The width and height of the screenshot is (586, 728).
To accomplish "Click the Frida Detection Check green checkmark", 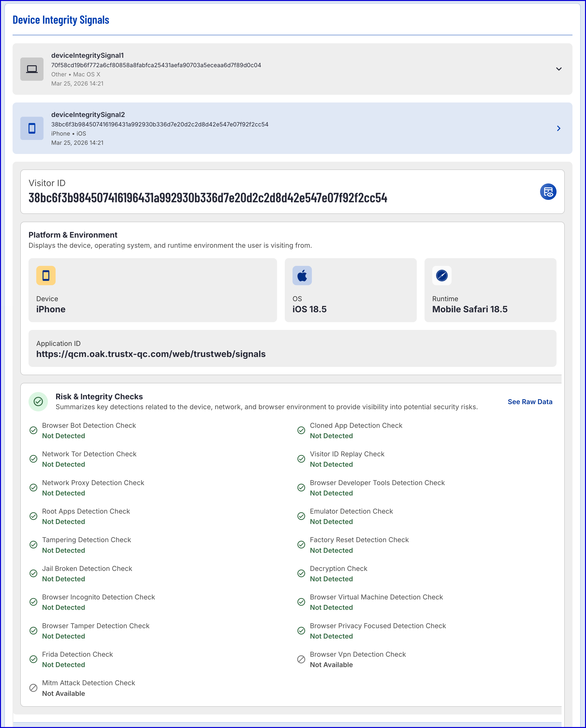I will click(x=33, y=659).
